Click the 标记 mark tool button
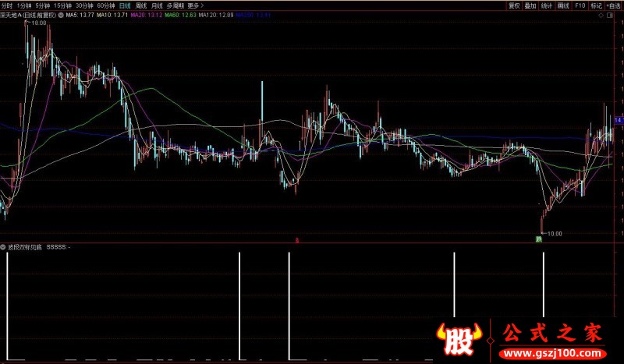The image size is (624, 364). coord(597,5)
